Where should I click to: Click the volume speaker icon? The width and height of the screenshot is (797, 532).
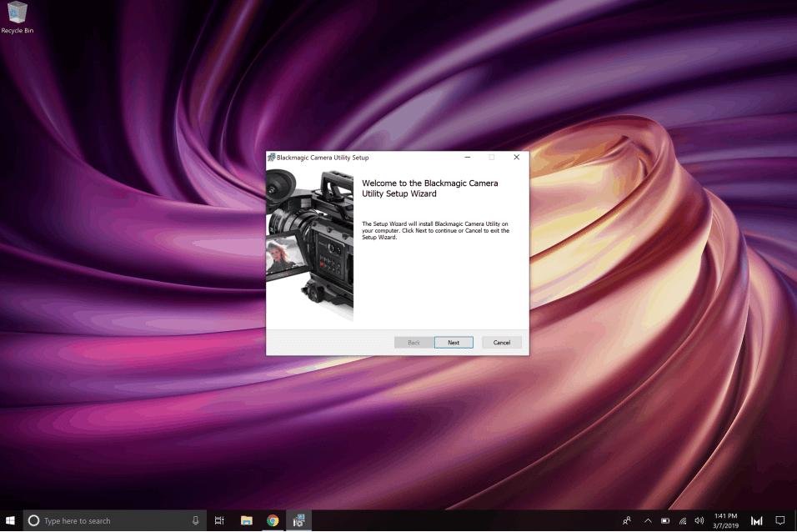(699, 520)
